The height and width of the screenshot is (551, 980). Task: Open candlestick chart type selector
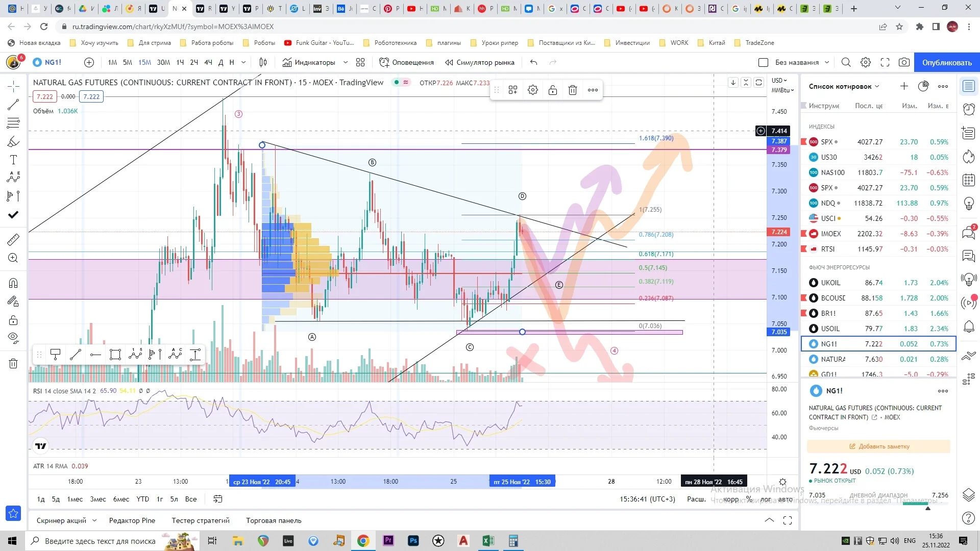(263, 62)
